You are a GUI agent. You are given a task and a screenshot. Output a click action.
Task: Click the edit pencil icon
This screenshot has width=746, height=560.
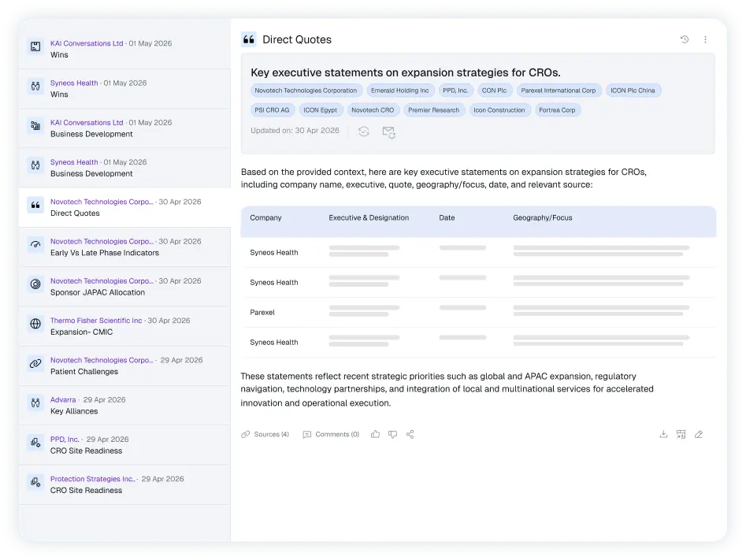699,434
